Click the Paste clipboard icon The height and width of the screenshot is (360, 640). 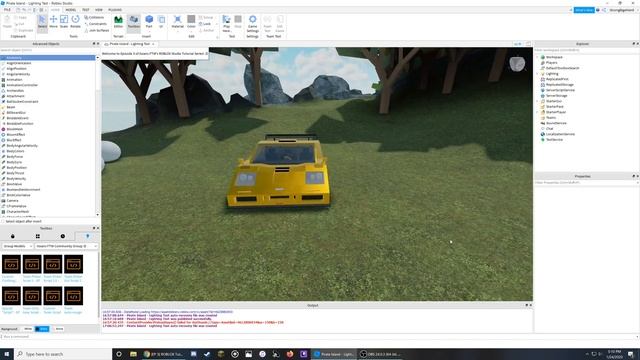pyautogui.click(x=7, y=22)
